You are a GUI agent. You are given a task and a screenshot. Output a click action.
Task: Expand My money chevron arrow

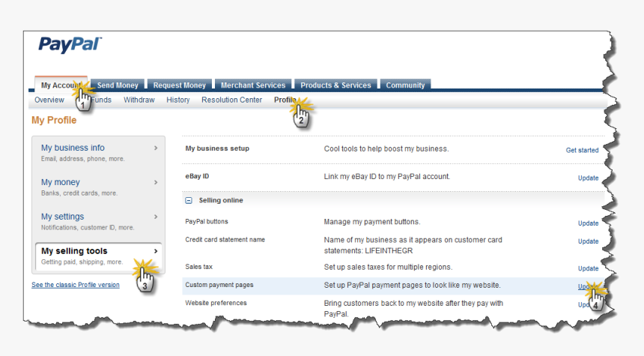click(x=156, y=182)
